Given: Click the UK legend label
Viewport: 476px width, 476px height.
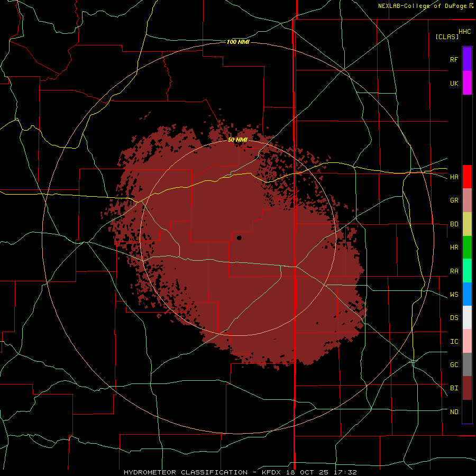Looking at the screenshot, I should tap(454, 83).
